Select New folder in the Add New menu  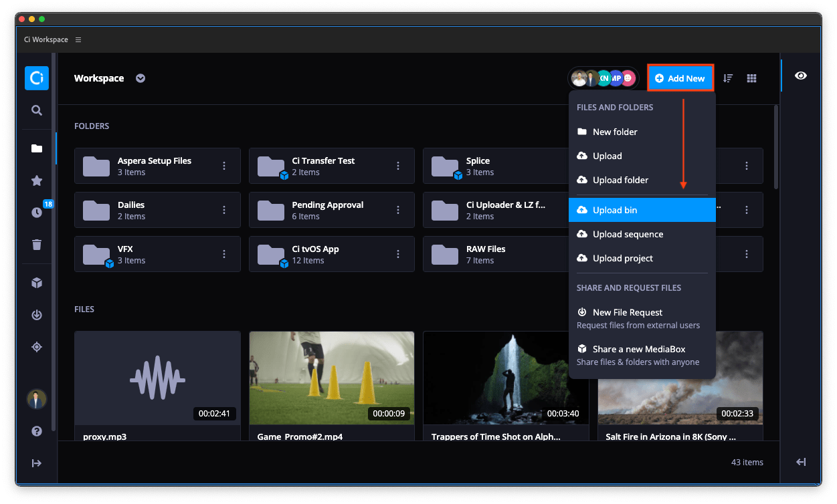pyautogui.click(x=616, y=132)
